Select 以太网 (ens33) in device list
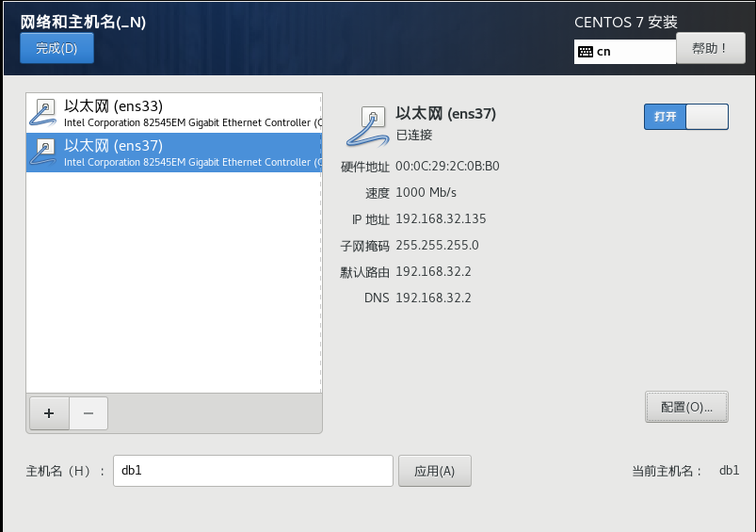This screenshot has width=756, height=532. pos(174,113)
